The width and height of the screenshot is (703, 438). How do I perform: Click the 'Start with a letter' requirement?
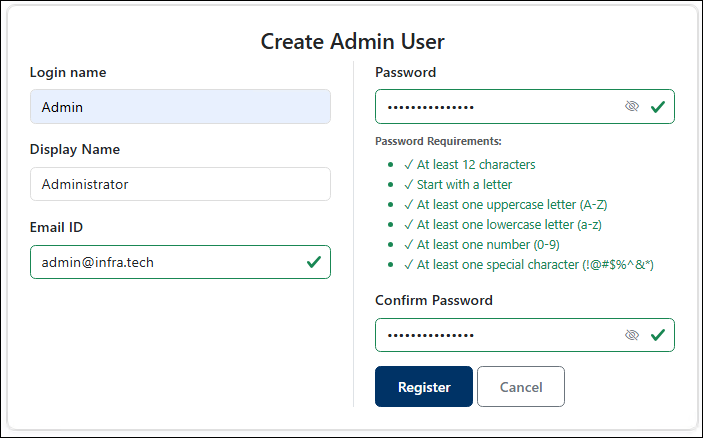tap(458, 185)
